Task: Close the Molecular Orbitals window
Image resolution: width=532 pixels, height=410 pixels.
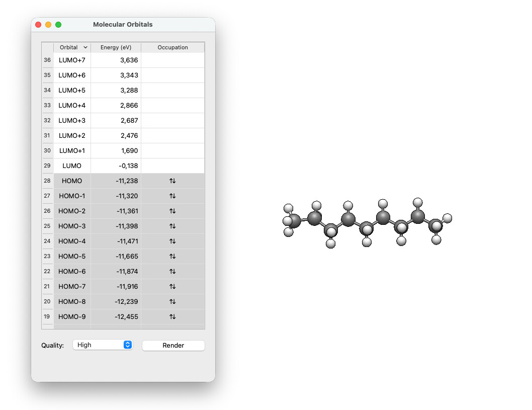Action: pyautogui.click(x=38, y=24)
